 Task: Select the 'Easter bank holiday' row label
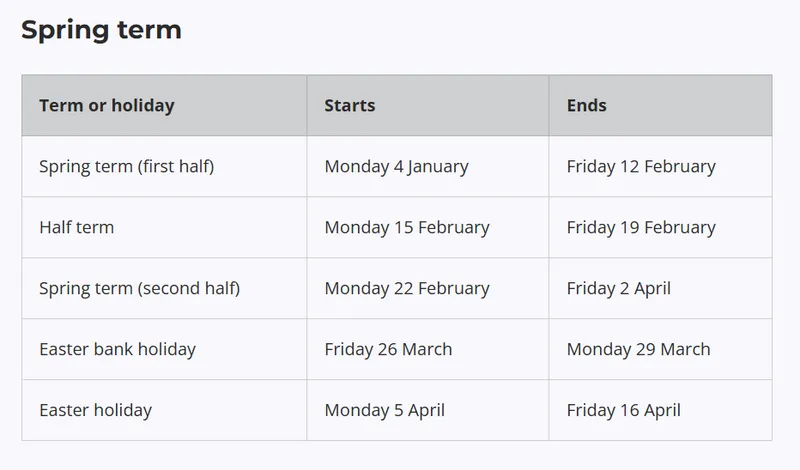coord(117,349)
